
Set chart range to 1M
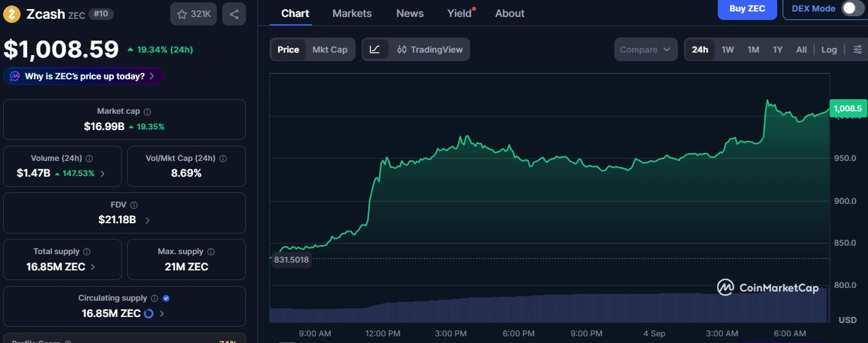[754, 50]
